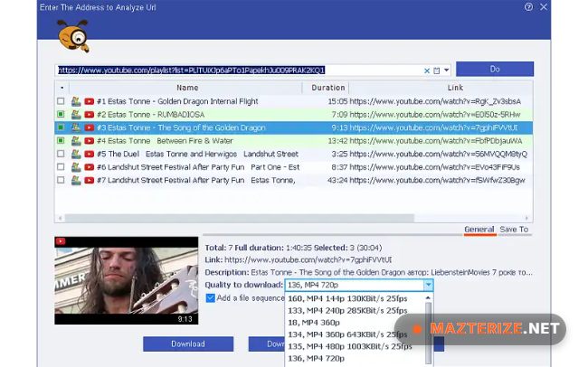Uncheck the #4 Between Fire & Water checkbox
588x367 pixels.
pyautogui.click(x=61, y=141)
